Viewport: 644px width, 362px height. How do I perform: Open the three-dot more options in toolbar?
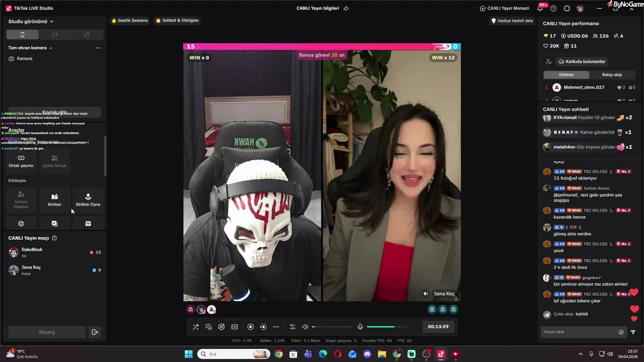click(x=276, y=327)
